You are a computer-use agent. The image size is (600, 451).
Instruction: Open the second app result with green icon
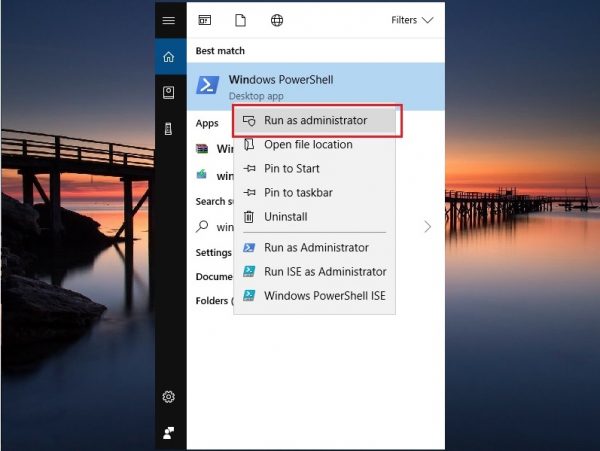click(202, 175)
